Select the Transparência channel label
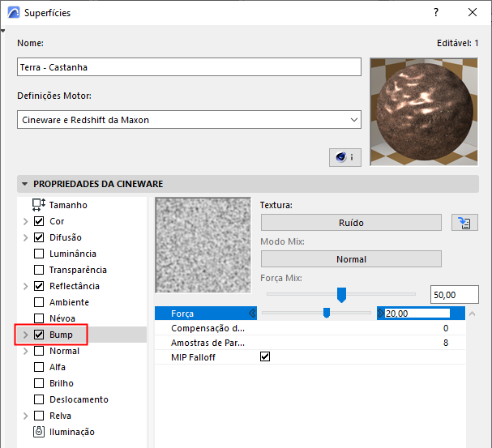Image resolution: width=492 pixels, height=448 pixels. [x=78, y=270]
